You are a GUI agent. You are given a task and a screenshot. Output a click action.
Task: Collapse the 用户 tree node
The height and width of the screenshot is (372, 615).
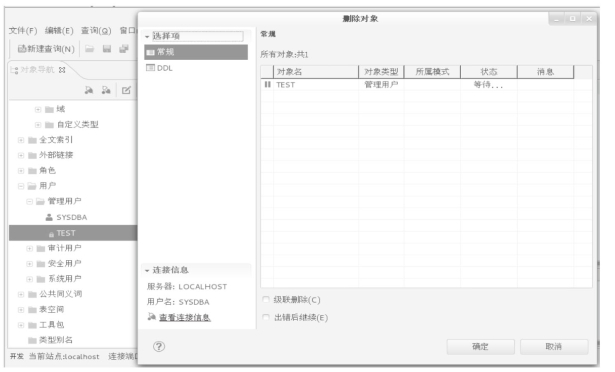pyautogui.click(x=21, y=186)
